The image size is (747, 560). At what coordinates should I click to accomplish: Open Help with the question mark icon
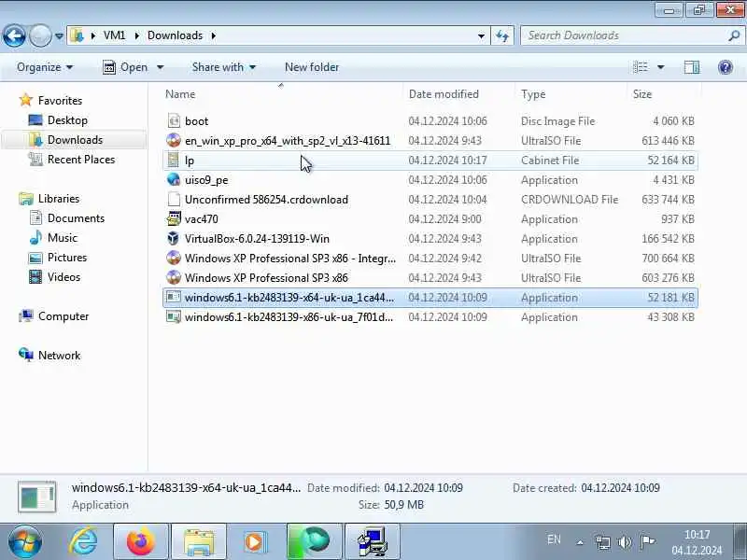726,67
